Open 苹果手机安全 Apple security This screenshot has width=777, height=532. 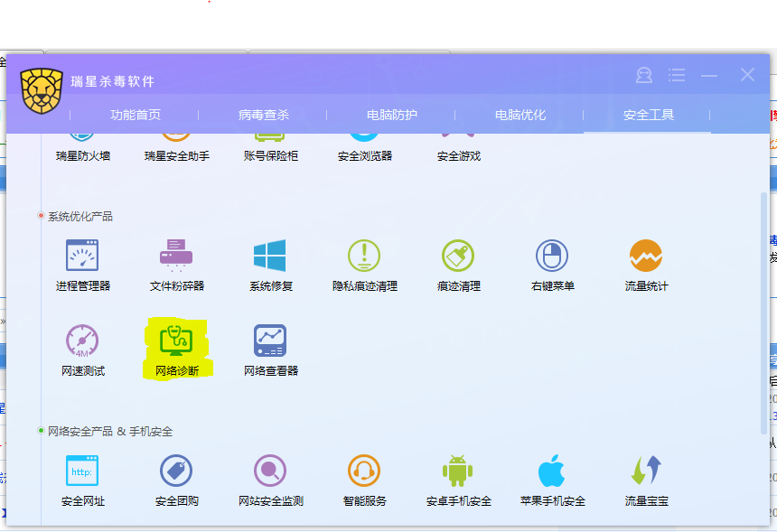[552, 481]
